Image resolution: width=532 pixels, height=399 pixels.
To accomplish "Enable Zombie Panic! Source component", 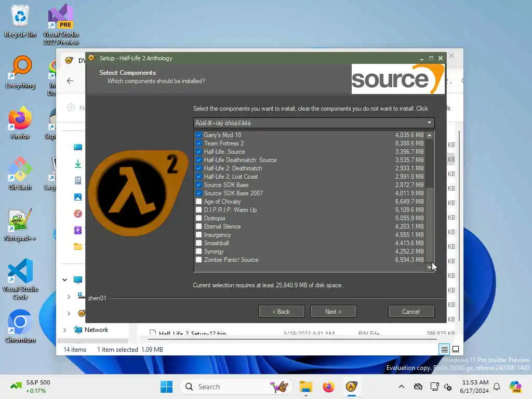I will click(199, 260).
